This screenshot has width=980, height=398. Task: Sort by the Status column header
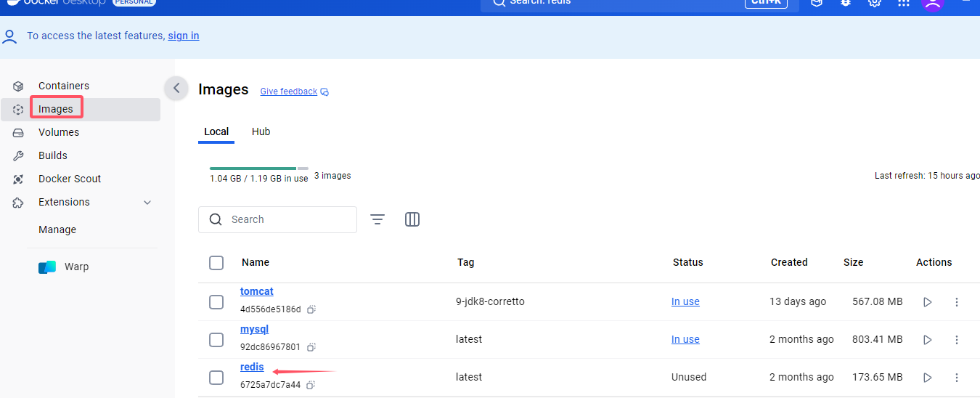pos(688,262)
